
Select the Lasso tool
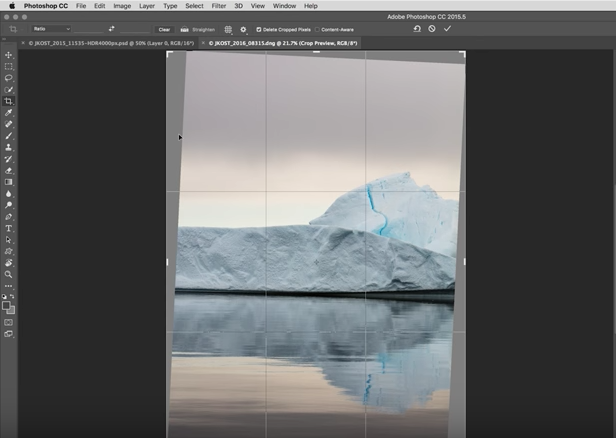pyautogui.click(x=9, y=78)
